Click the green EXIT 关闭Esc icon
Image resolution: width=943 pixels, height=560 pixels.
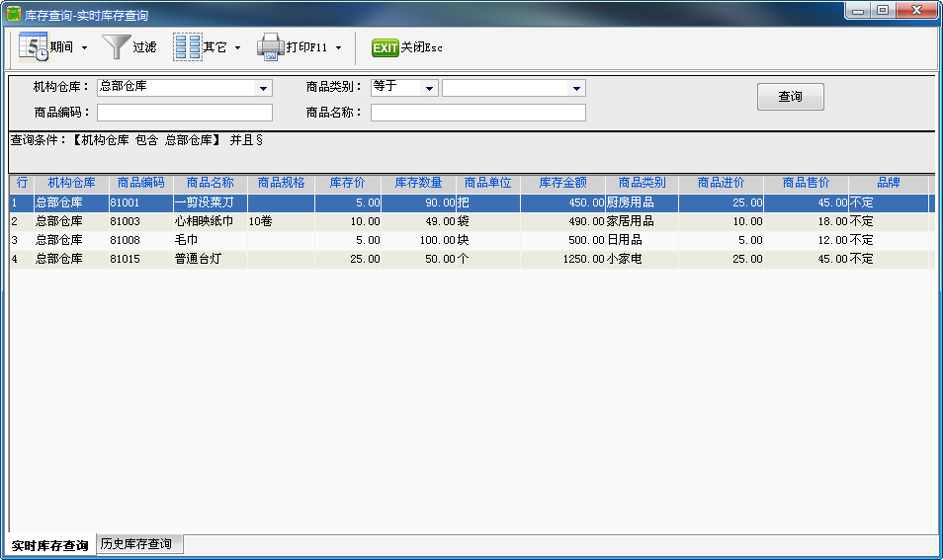point(385,47)
